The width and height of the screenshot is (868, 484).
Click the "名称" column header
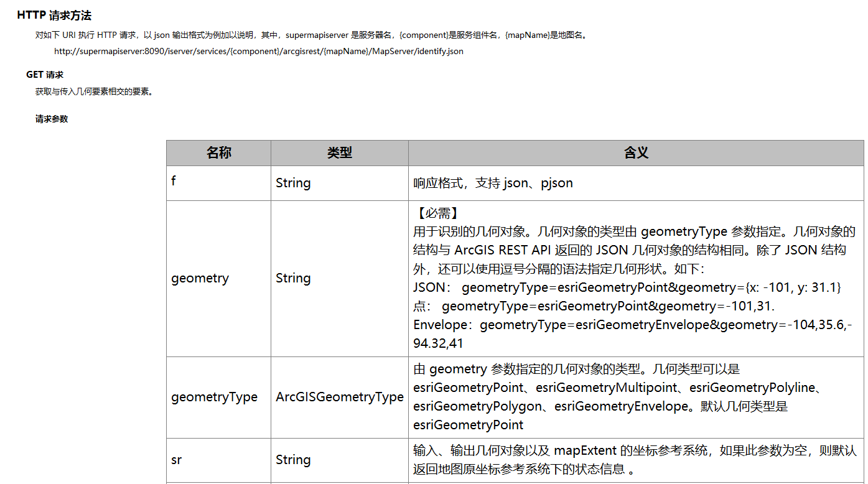pyautogui.click(x=219, y=153)
